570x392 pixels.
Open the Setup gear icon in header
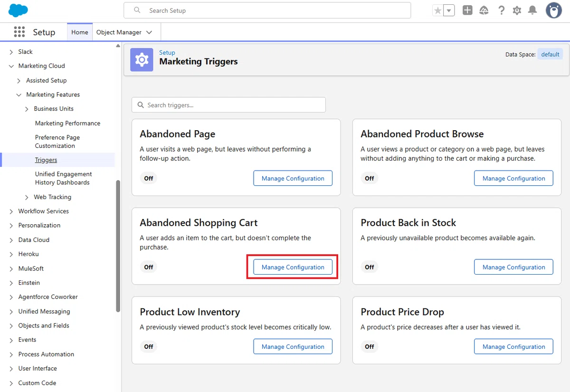point(517,10)
